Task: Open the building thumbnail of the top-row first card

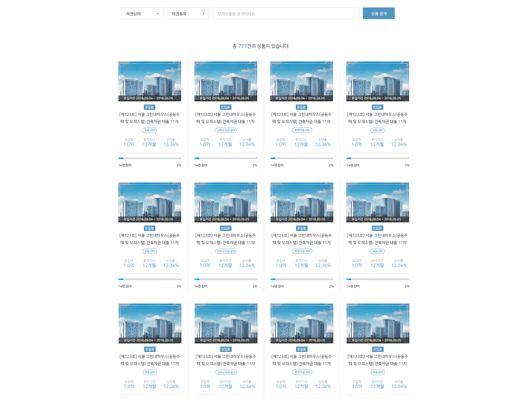Action: click(150, 81)
